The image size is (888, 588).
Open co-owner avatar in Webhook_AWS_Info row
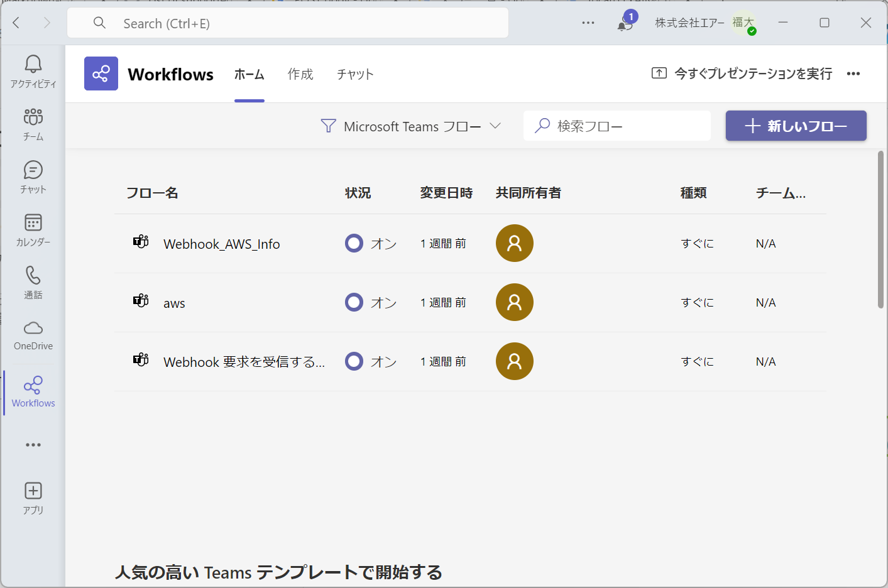[515, 243]
